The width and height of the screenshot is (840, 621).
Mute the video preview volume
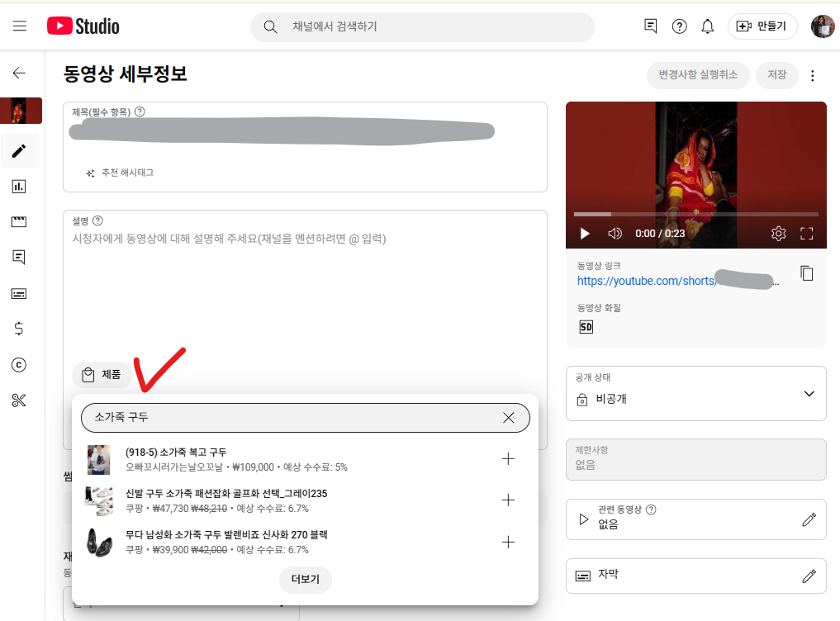615,234
